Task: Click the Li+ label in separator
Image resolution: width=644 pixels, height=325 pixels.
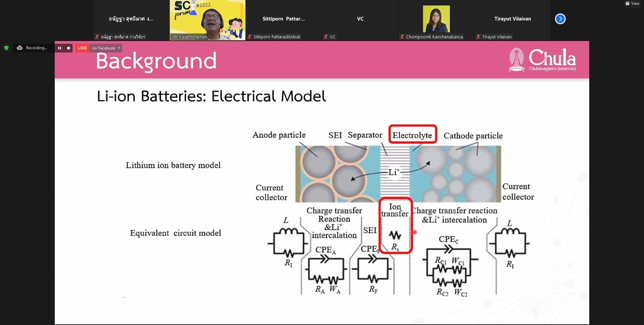Action: [x=394, y=172]
